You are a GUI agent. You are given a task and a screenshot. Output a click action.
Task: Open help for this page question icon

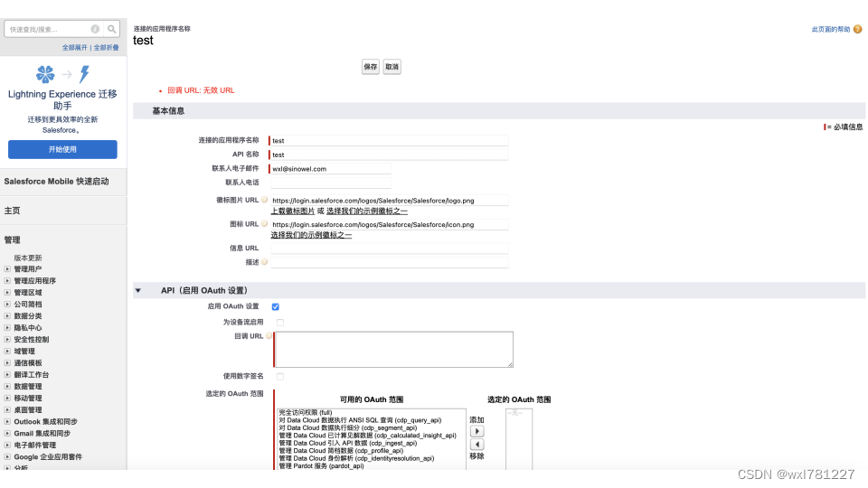[x=857, y=29]
